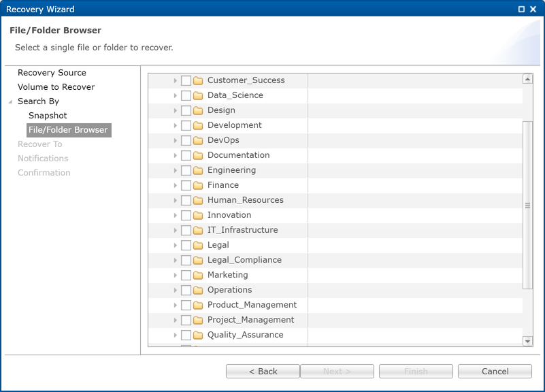
Task: Click the Human_Resources folder icon
Action: (x=198, y=200)
